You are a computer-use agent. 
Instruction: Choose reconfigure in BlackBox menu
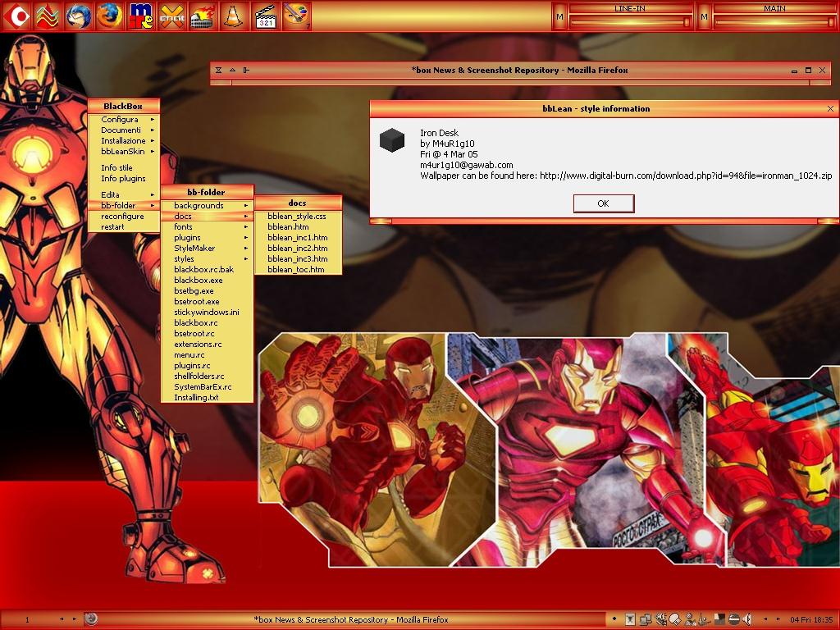point(124,216)
